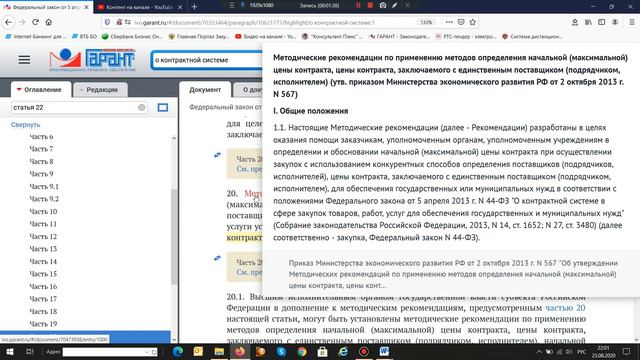This screenshot has height=360, width=640.
Task: Open Часть 13 in contents
Action: point(43,249)
